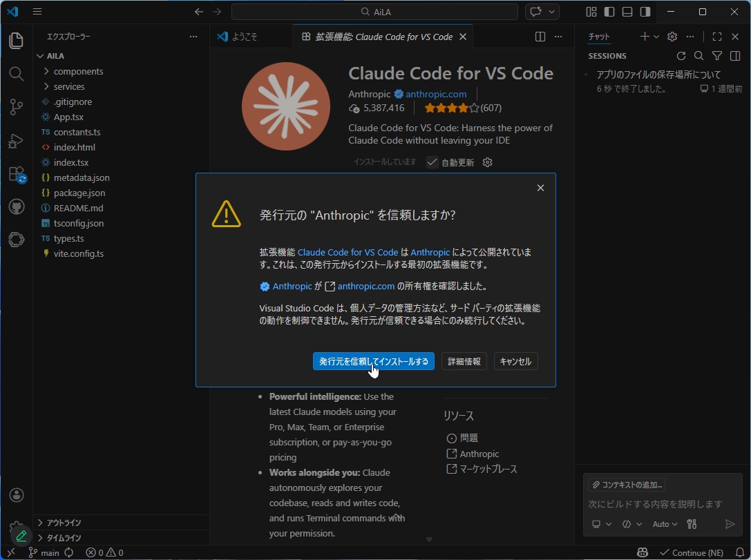The height and width of the screenshot is (560, 751).
Task: Open the new chat dropdown chevron
Action: (655, 37)
